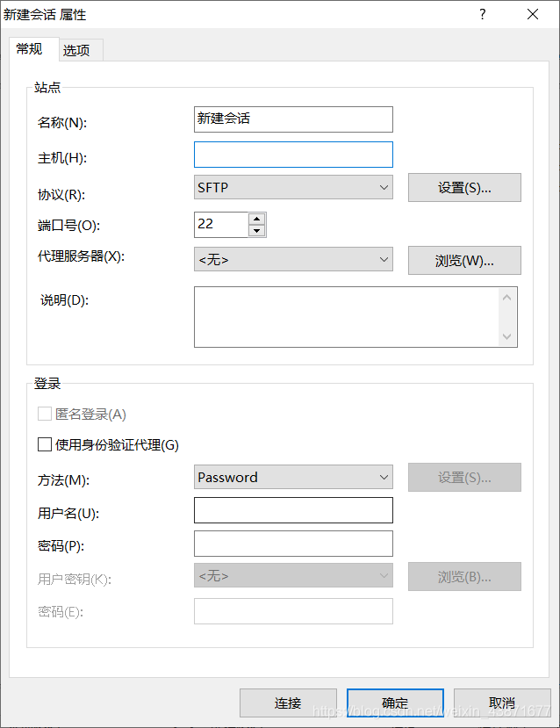This screenshot has height=728, width=560.
Task: Focus the 主机 host input field
Action: 293,155
